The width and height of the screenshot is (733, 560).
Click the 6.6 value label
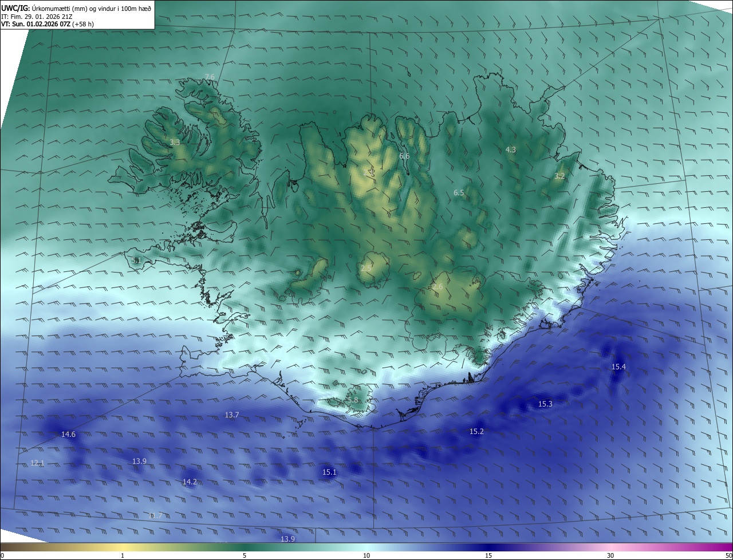tap(404, 156)
